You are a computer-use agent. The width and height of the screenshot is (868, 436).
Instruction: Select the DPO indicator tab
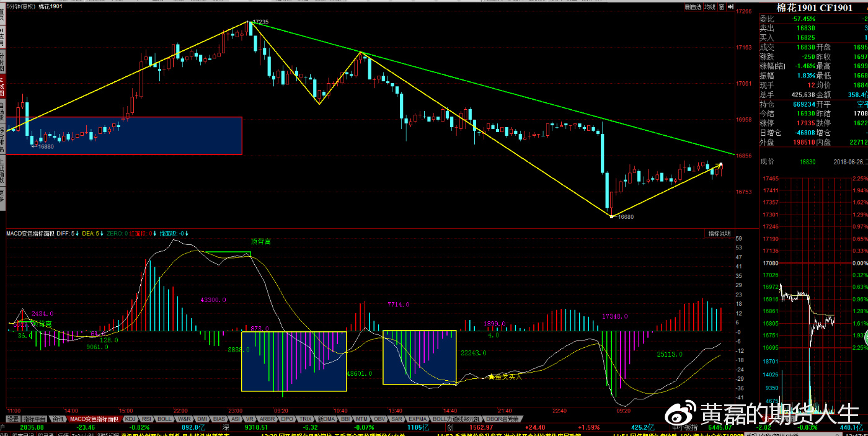(x=287, y=419)
